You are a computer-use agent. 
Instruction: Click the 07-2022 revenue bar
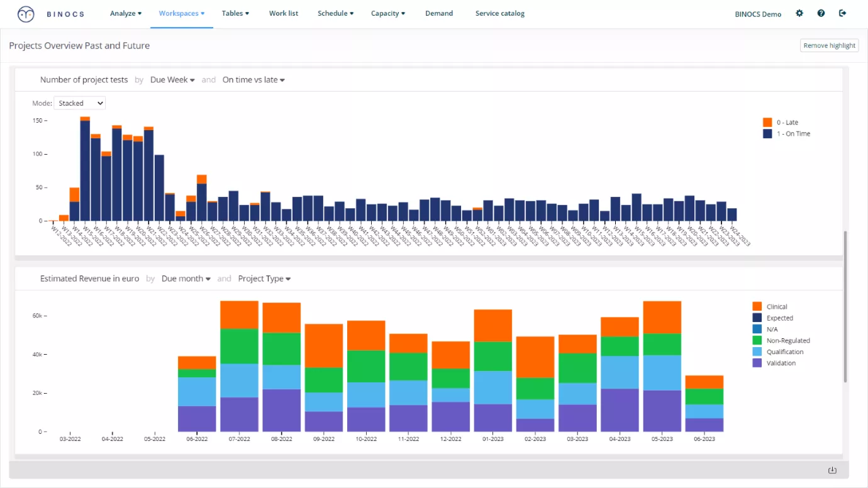coord(239,366)
